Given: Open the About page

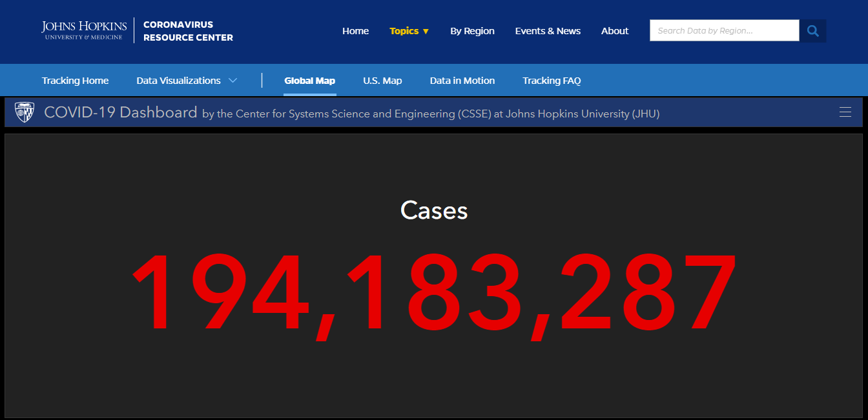Looking at the screenshot, I should pyautogui.click(x=615, y=31).
